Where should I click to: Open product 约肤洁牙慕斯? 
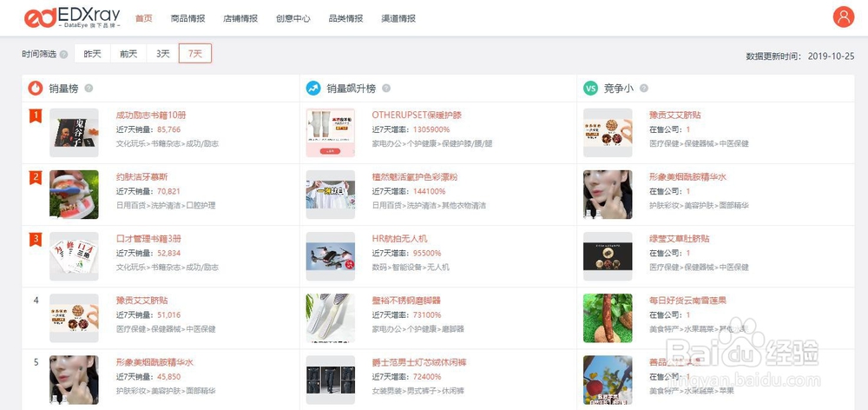141,176
